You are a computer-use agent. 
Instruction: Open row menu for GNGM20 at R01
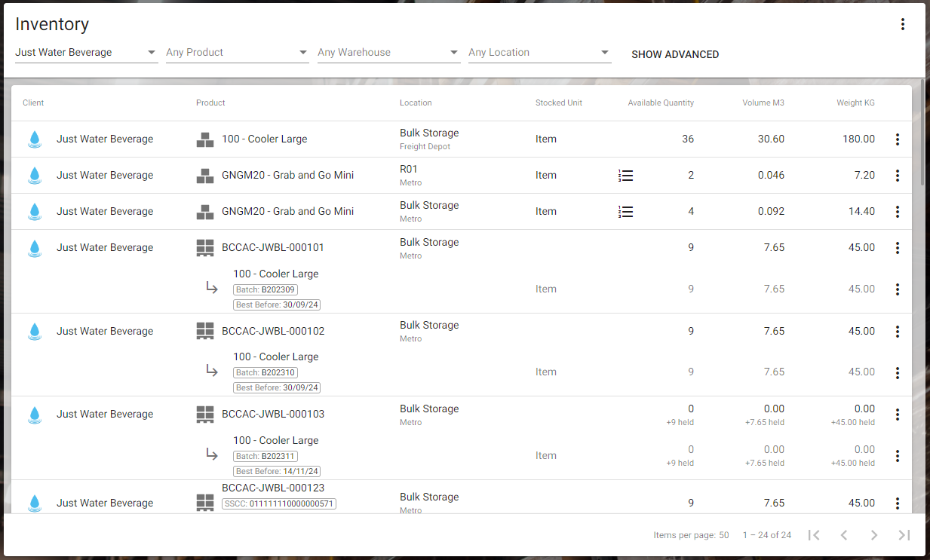(897, 176)
